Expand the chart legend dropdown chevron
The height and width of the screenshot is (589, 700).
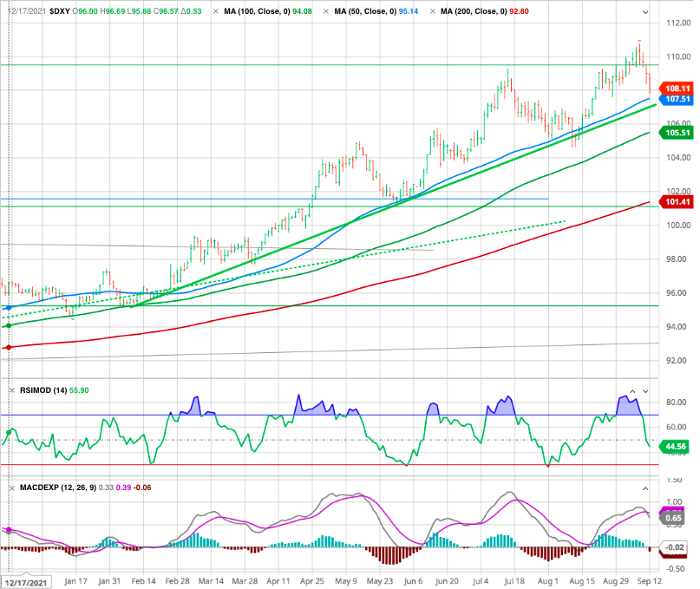pyautogui.click(x=644, y=12)
